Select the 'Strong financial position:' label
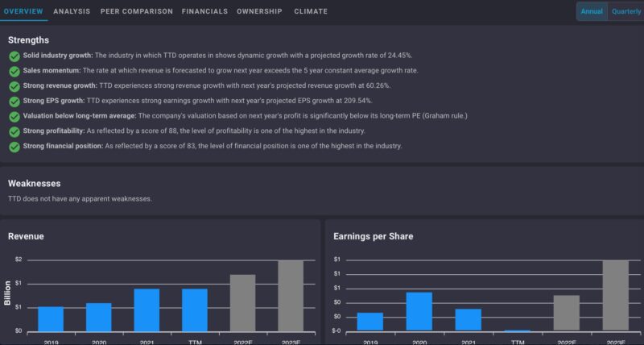 click(x=63, y=146)
